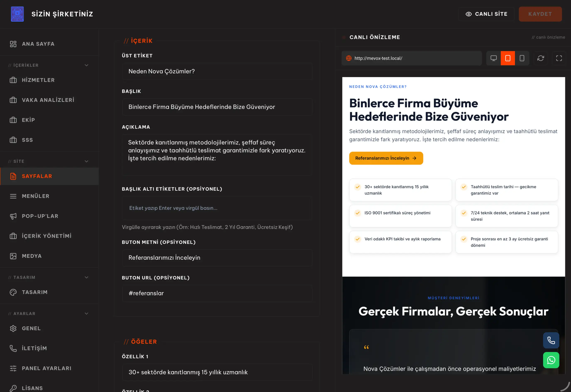
Task: Click the Tasarım palette icon
Action: 13,292
